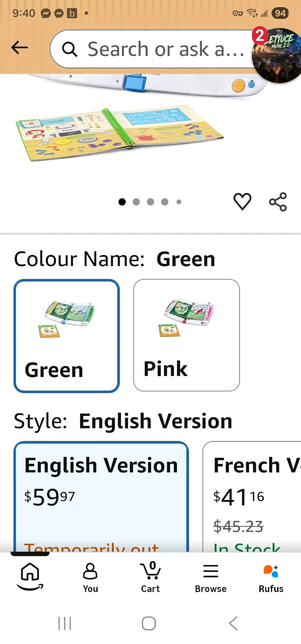Tap the search magnifier icon
Image resolution: width=301 pixels, height=644 pixels.
coord(69,49)
